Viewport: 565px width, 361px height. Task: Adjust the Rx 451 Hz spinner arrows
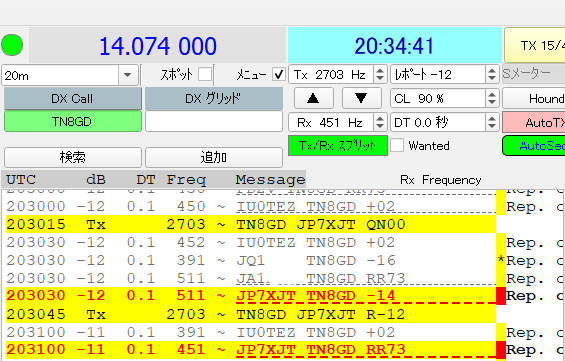pyautogui.click(x=380, y=122)
